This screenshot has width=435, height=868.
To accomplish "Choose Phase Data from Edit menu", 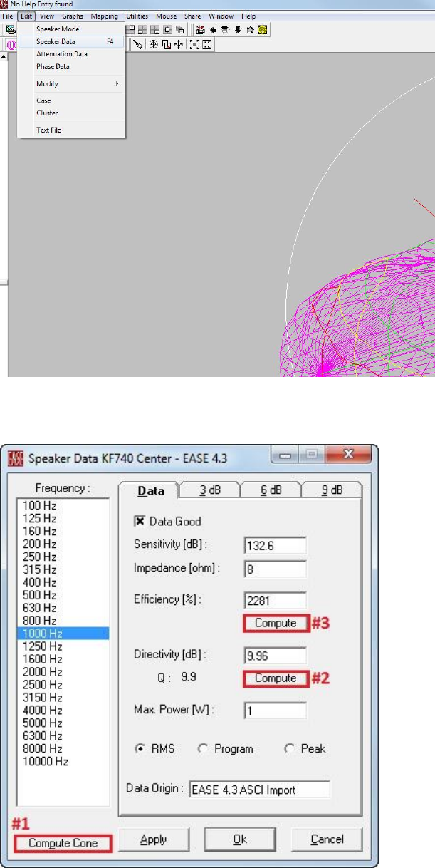I will point(71,67).
